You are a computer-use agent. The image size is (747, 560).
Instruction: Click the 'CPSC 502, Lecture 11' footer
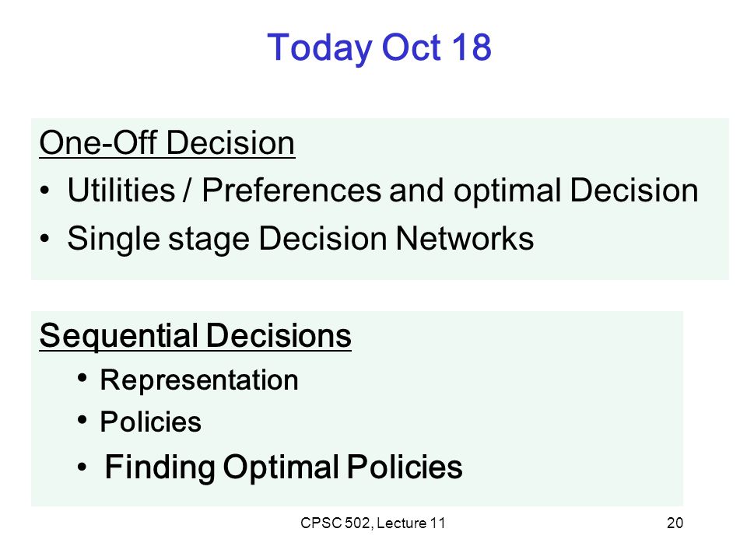[373, 523]
